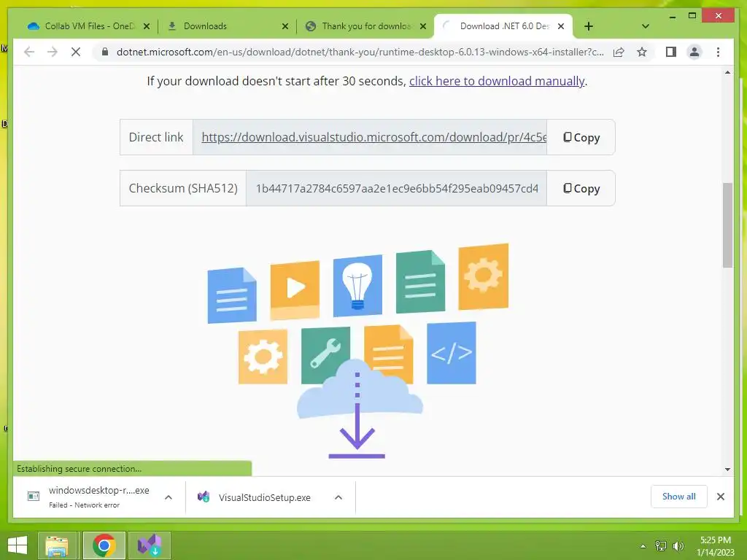Toggle the Chrome side panel

(671, 52)
